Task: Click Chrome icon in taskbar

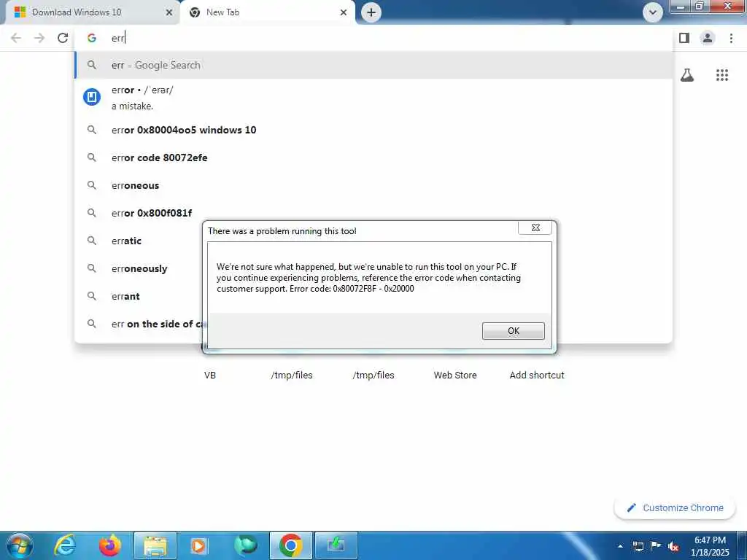Action: (290, 545)
